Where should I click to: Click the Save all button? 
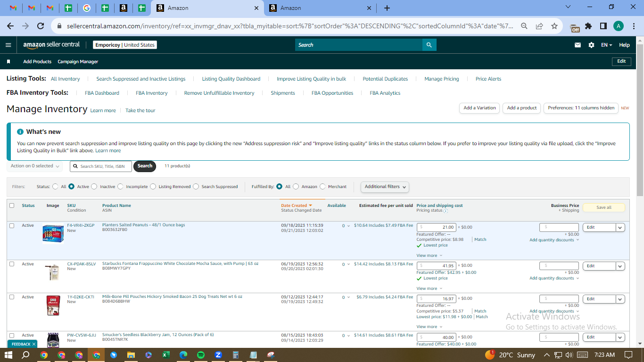coord(604,207)
